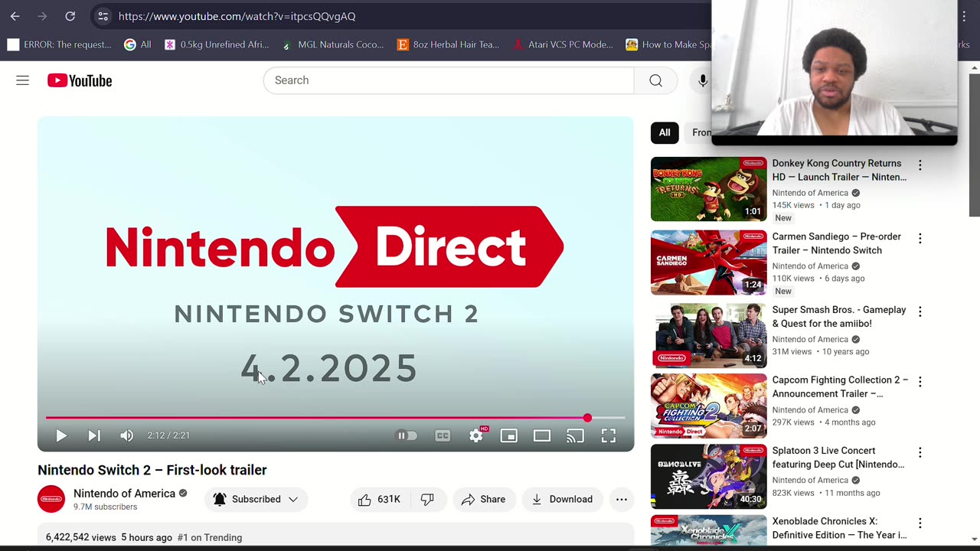Share the Nintendo Switch 2 trailer

point(484,499)
